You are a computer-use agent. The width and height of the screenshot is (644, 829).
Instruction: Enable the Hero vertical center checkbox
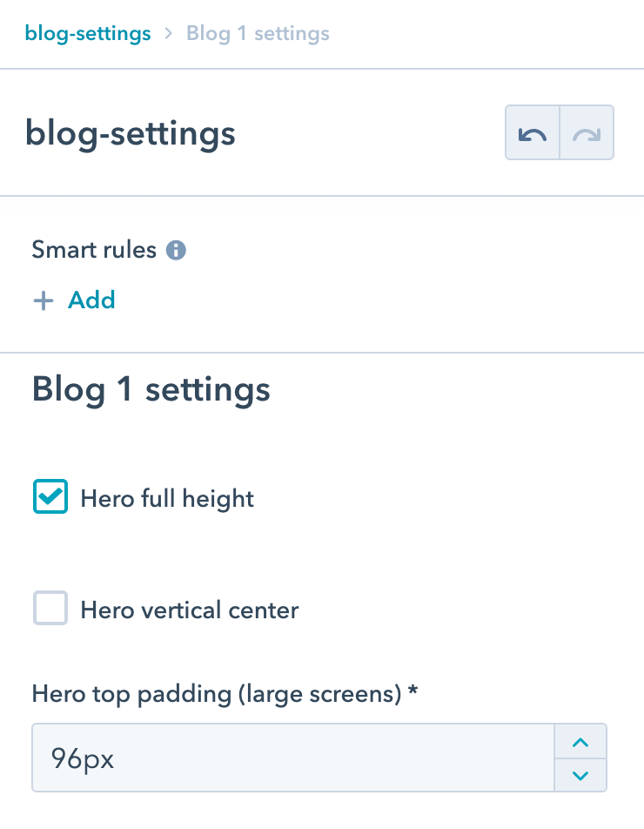50,609
